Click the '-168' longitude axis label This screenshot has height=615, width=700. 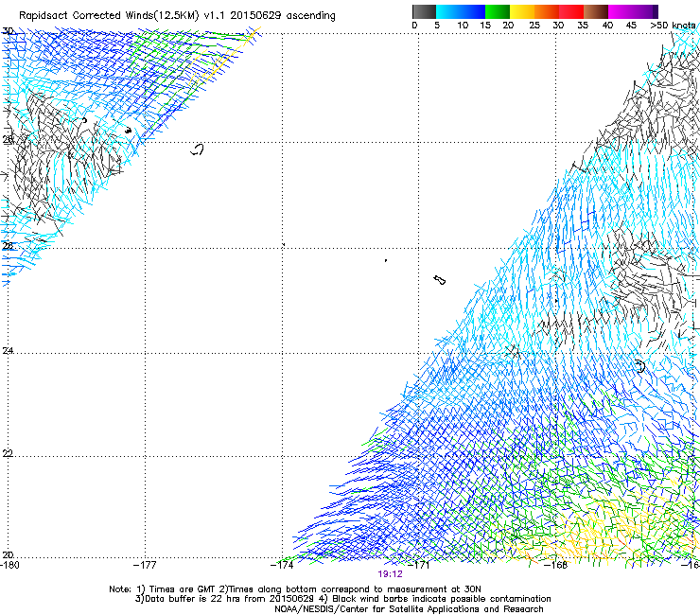pyautogui.click(x=556, y=565)
